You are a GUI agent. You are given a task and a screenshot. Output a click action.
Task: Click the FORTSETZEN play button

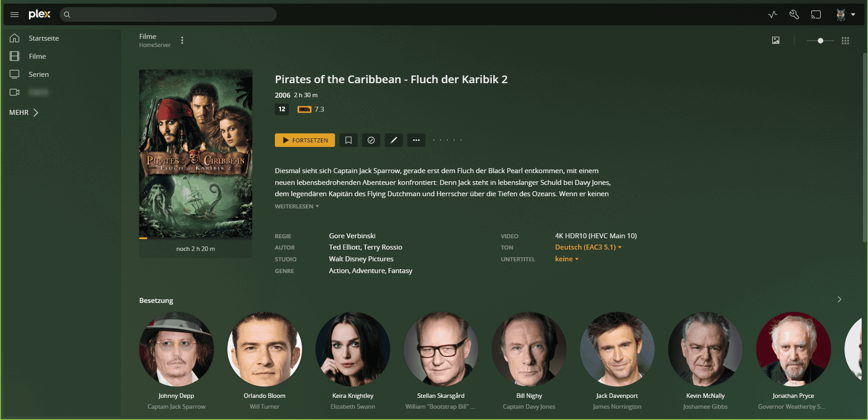305,140
